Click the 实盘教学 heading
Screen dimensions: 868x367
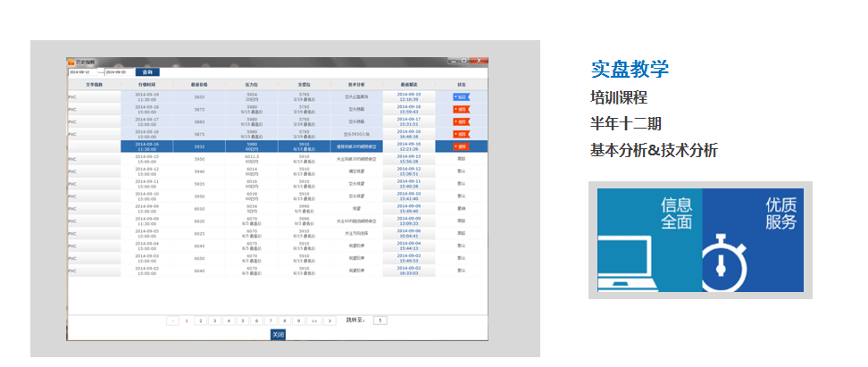tap(630, 69)
